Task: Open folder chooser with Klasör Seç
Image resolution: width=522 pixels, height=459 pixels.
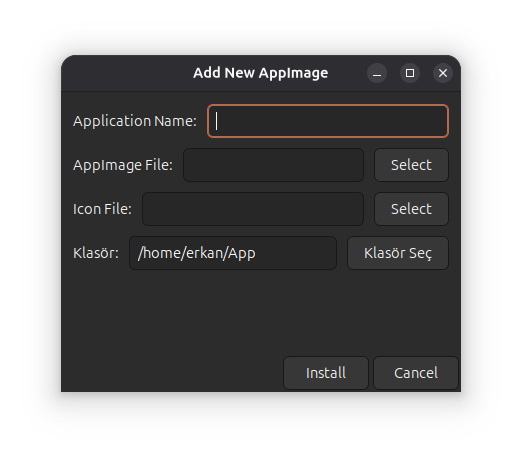Action: pos(398,253)
